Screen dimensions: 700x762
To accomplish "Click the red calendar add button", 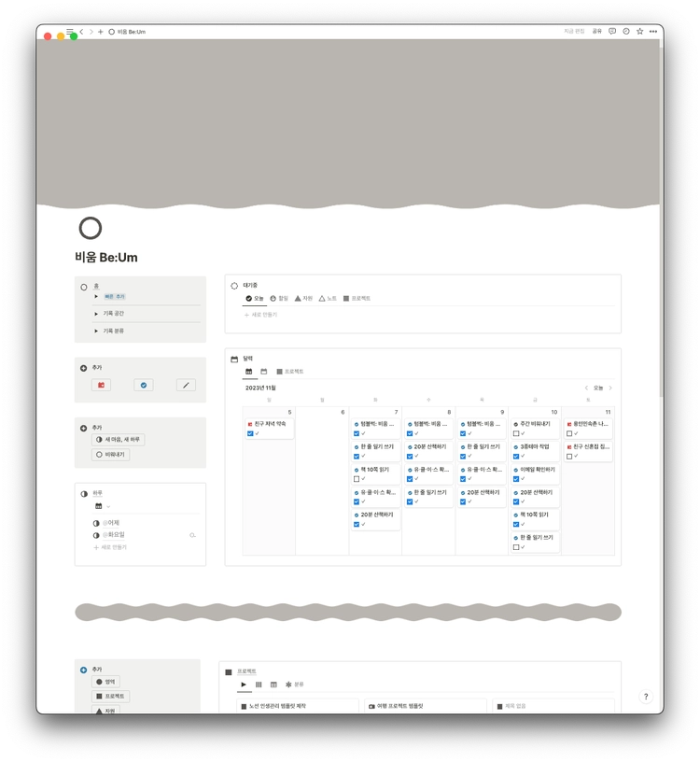I will [101, 385].
